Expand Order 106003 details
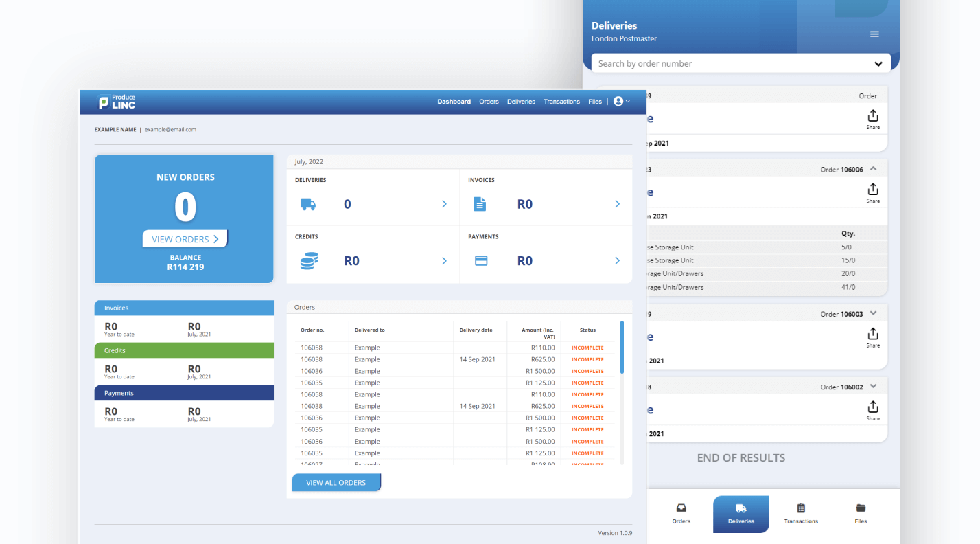The width and height of the screenshot is (980, 544). point(873,313)
